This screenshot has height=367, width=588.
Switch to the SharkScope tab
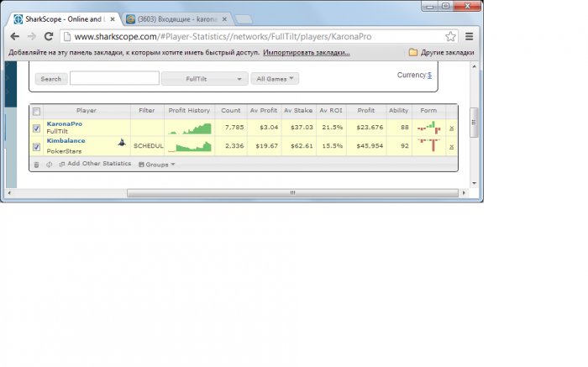(x=63, y=19)
